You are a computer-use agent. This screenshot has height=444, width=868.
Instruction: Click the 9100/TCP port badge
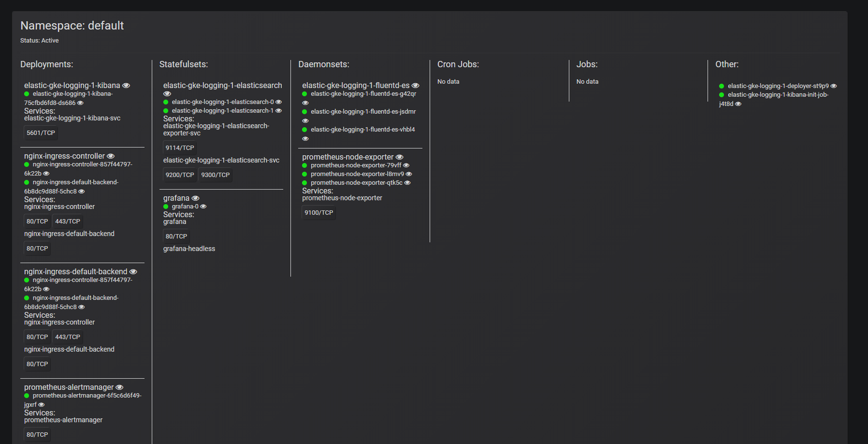click(x=319, y=213)
